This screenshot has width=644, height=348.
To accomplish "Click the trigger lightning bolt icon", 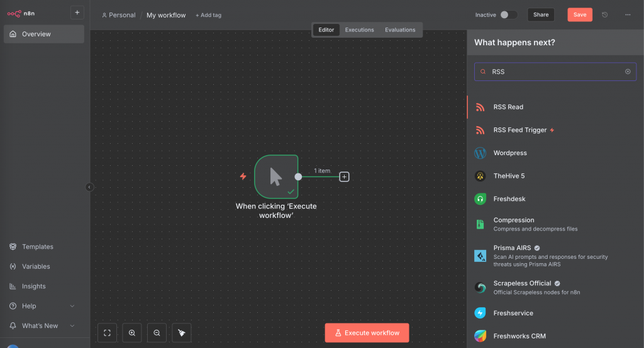I will tap(243, 177).
